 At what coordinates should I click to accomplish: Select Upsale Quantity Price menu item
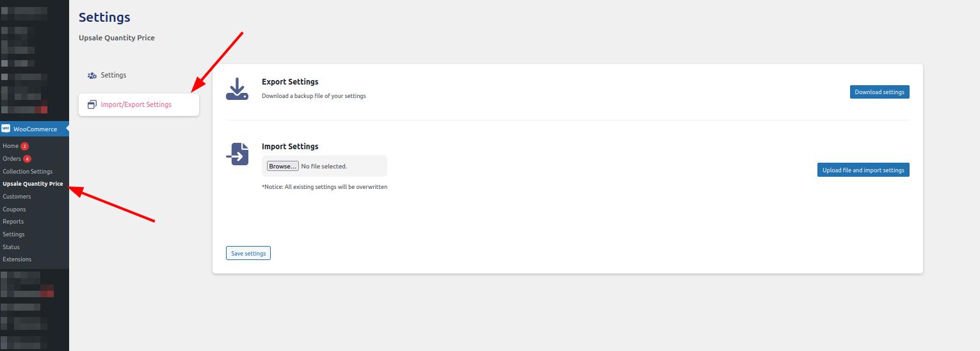[x=33, y=184]
